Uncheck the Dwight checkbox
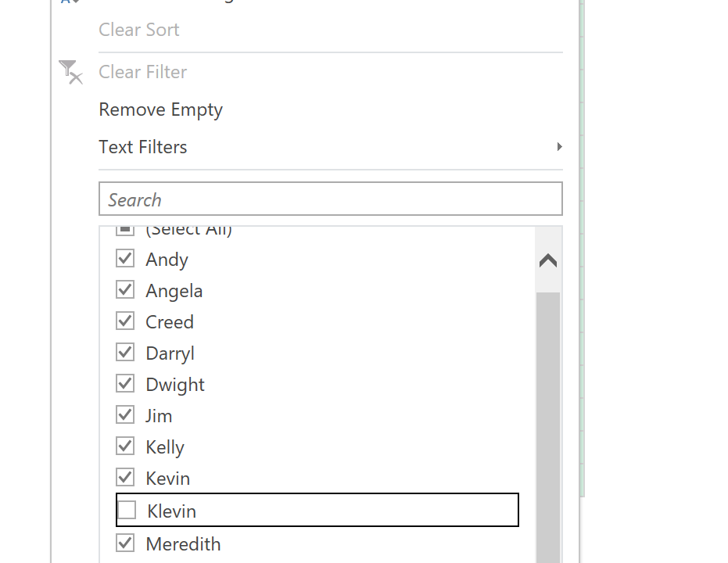Screen dimensions: 728x563 tap(125, 384)
